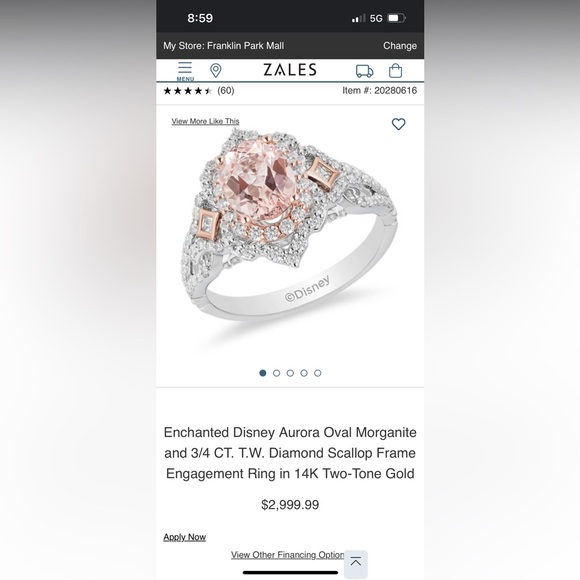Viewport: 580px width, 580px height.
Task: Tap the Apply Now link
Action: pos(185,537)
